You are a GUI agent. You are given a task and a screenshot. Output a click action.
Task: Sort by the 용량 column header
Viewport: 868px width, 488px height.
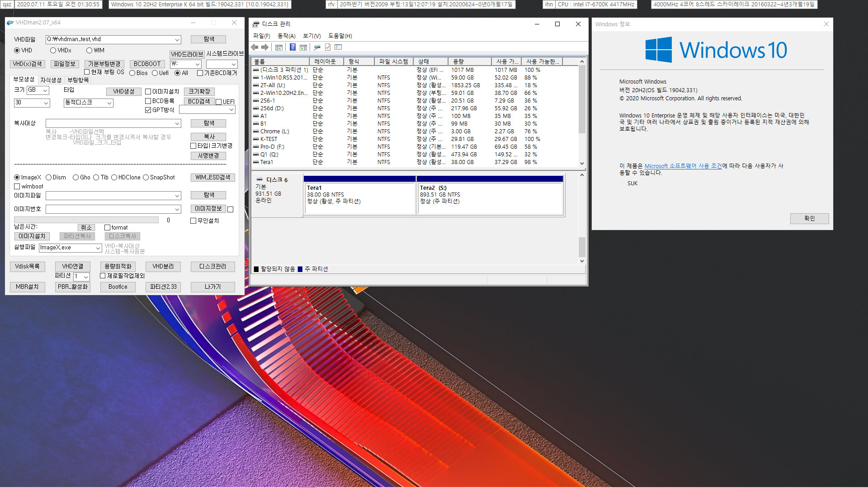pos(469,61)
